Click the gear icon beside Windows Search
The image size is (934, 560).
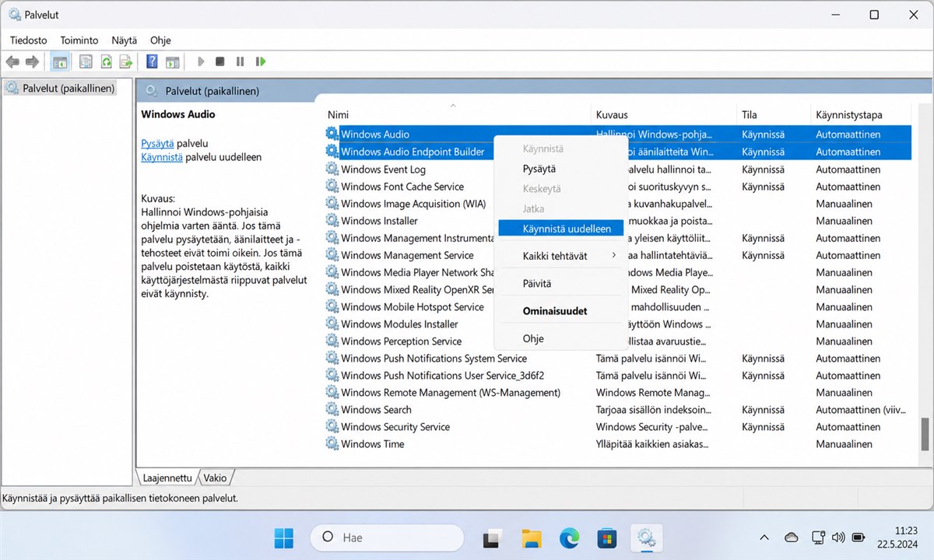[x=332, y=410]
